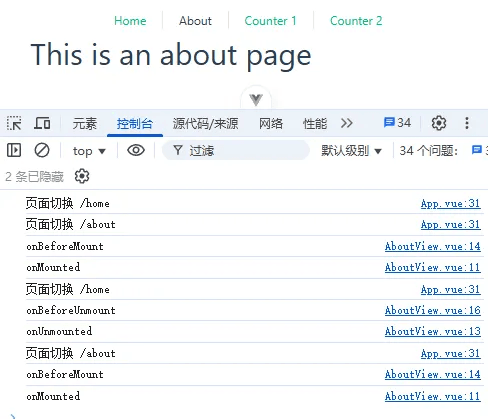488x419 pixels.
Task: Expand the top context dropdown
Action: click(89, 151)
